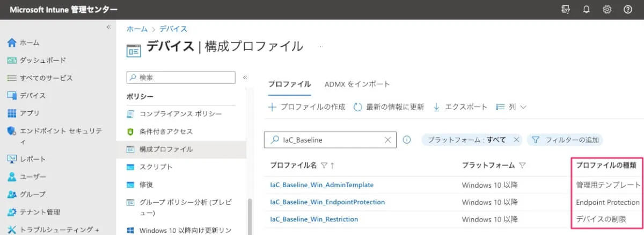Image resolution: width=644 pixels, height=235 pixels.
Task: Click the ユーザー person icon
Action: pos(12,177)
